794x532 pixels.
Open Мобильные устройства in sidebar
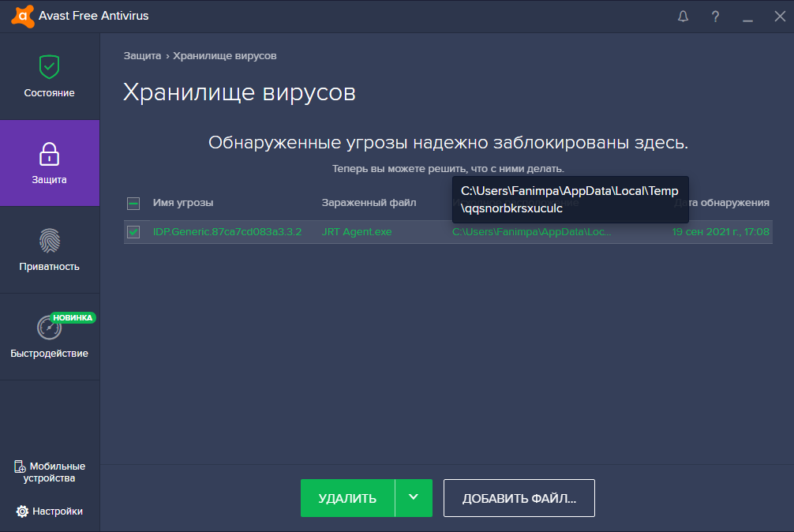click(50, 472)
